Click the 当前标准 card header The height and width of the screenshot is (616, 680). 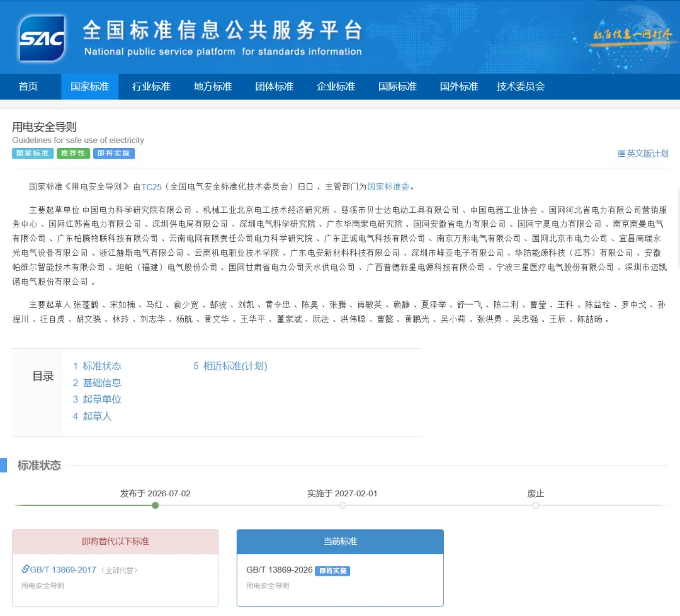[340, 542]
